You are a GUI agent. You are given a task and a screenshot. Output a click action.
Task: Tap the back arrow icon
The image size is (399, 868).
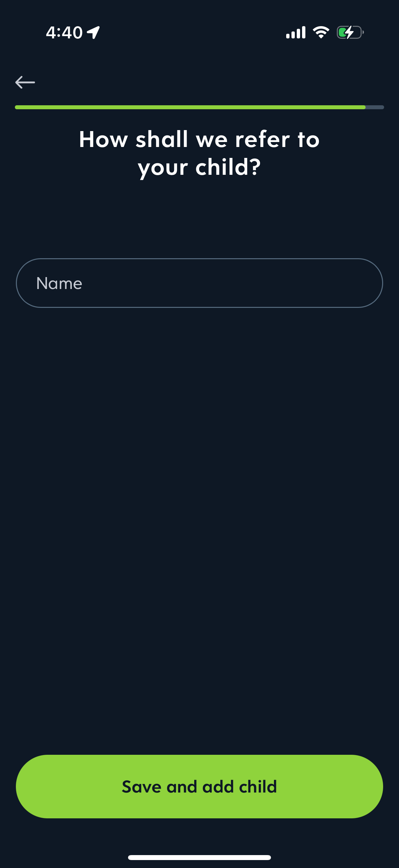(25, 82)
